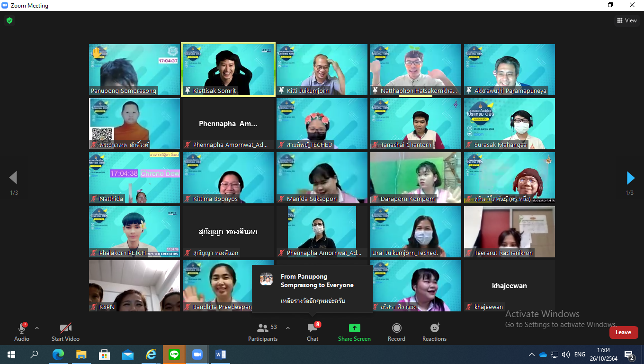Expand the Participants options caret

[x=288, y=328]
